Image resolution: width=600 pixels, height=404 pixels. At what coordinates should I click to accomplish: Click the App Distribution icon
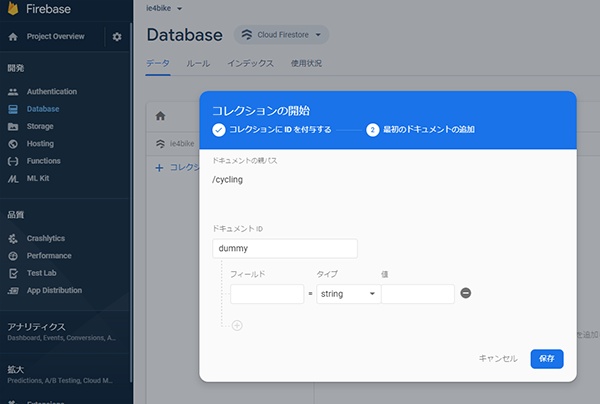(13, 291)
